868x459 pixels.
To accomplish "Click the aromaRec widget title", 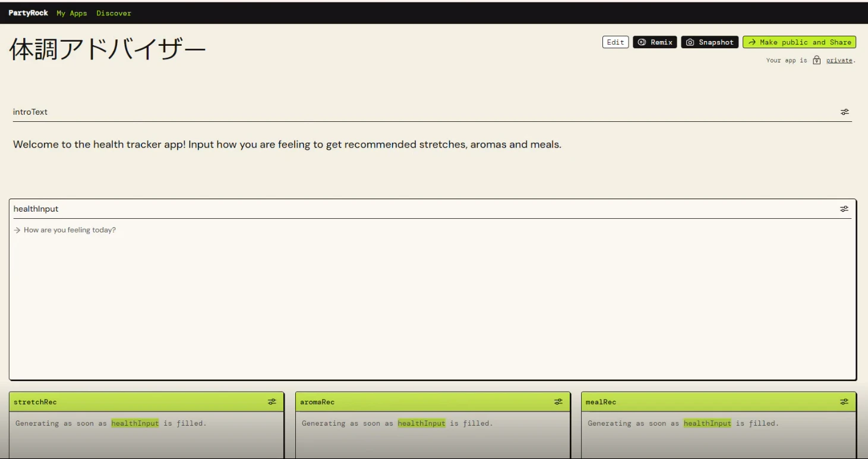I will point(317,402).
